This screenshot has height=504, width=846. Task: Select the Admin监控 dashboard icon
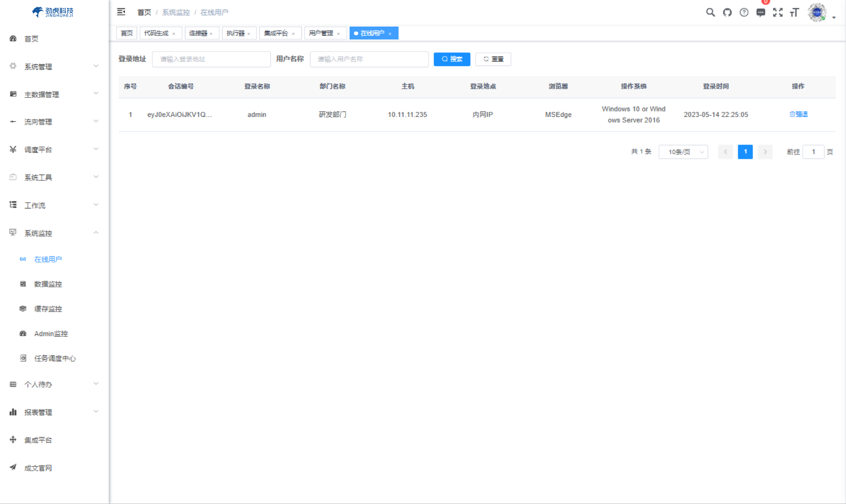pyautogui.click(x=23, y=334)
